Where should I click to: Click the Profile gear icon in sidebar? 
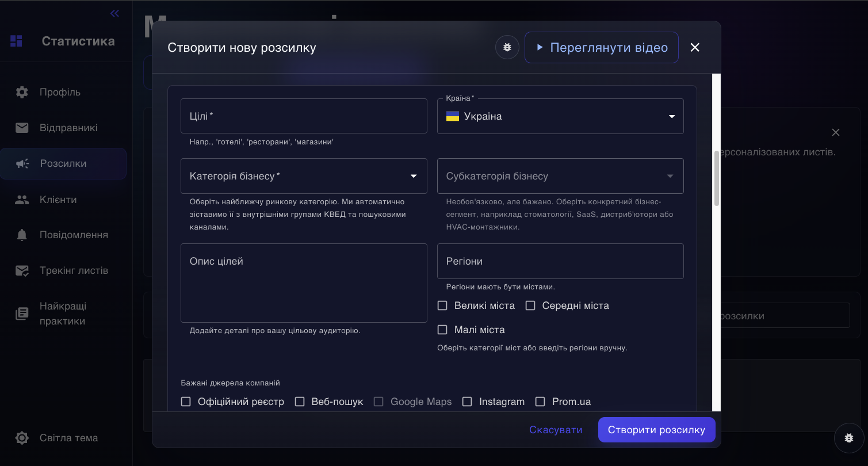pyautogui.click(x=22, y=92)
